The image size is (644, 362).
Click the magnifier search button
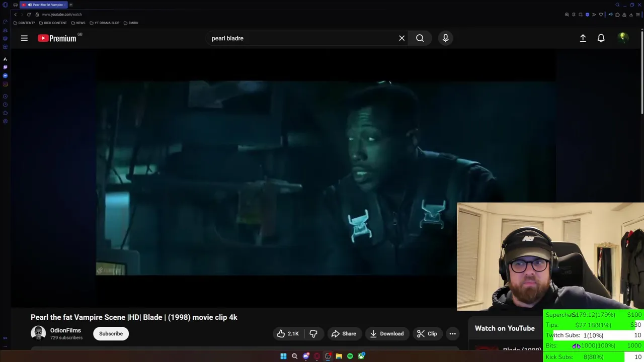coord(420,38)
